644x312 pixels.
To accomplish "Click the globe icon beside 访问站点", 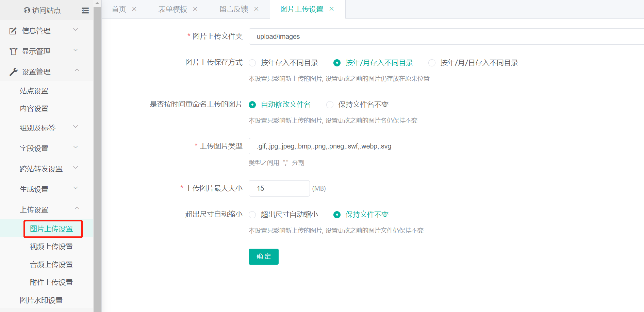I will (27, 11).
